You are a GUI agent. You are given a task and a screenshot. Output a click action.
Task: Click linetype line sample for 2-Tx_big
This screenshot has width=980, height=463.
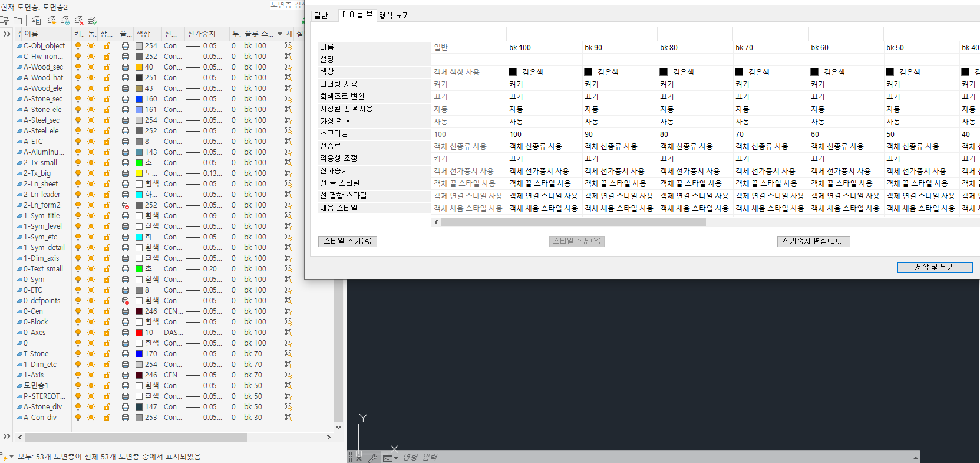[x=193, y=173]
